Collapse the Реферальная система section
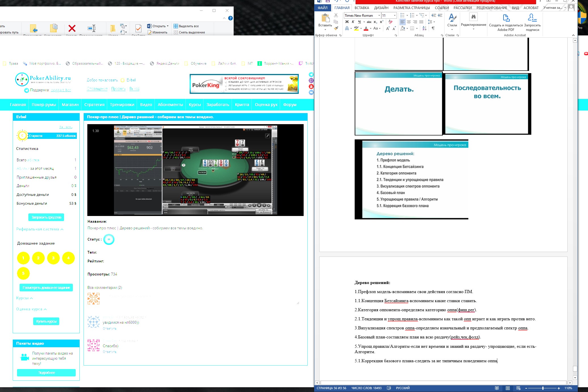The width and height of the screenshot is (588, 392). tap(40, 229)
